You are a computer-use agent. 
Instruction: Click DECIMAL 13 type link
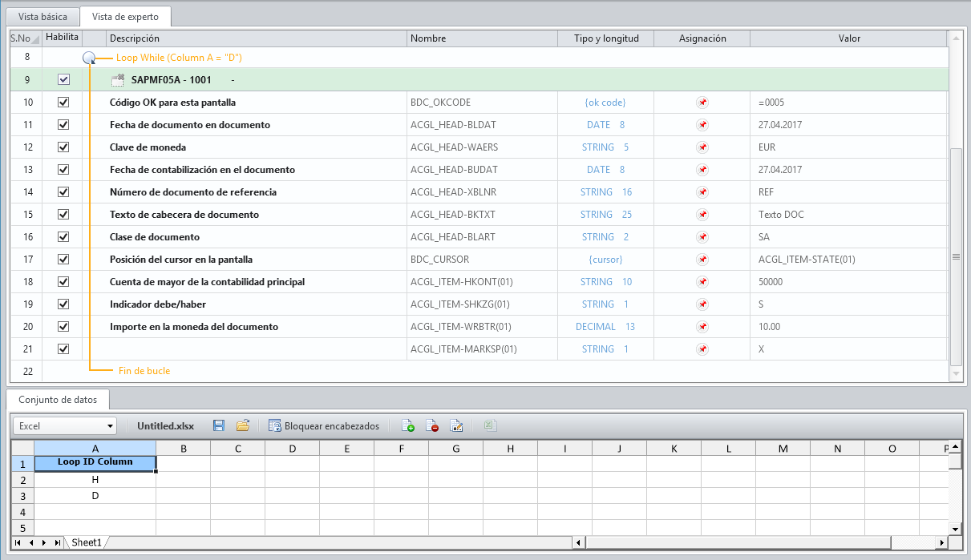coord(605,327)
